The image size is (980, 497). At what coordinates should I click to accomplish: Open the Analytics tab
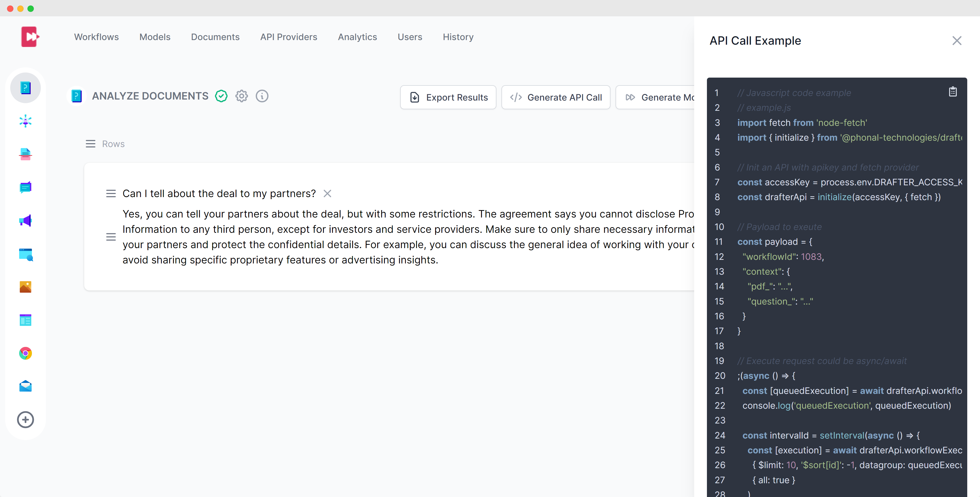pos(357,37)
